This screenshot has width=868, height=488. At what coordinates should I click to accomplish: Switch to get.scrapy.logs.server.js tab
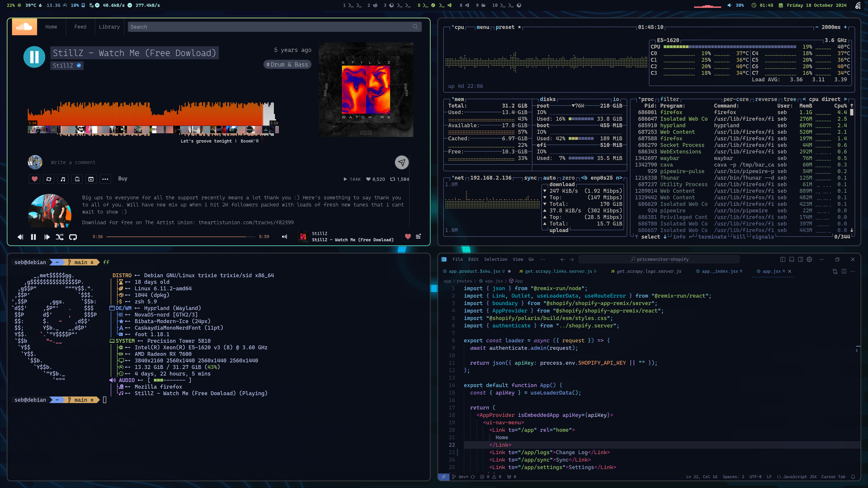tap(646, 272)
